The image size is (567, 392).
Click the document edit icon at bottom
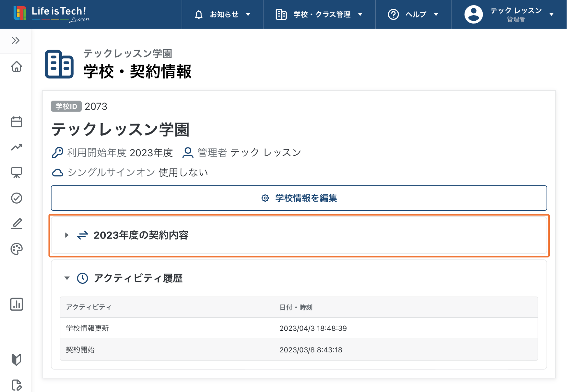(16, 385)
